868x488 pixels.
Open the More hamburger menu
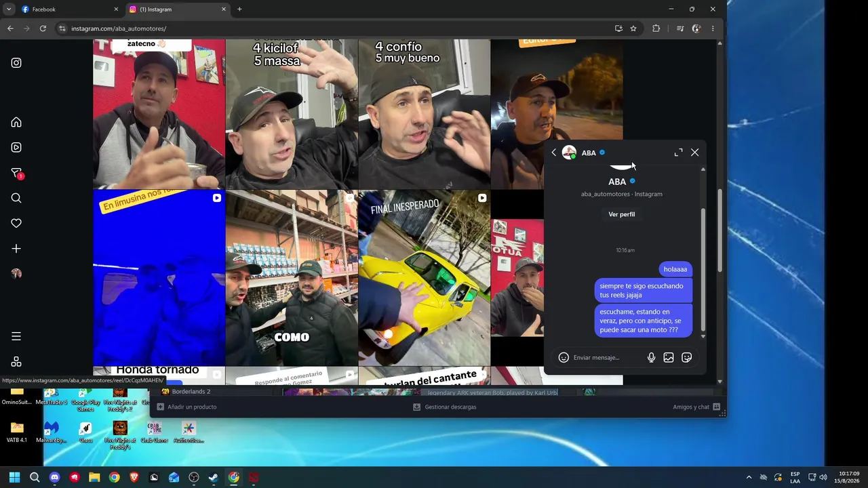[x=16, y=336]
